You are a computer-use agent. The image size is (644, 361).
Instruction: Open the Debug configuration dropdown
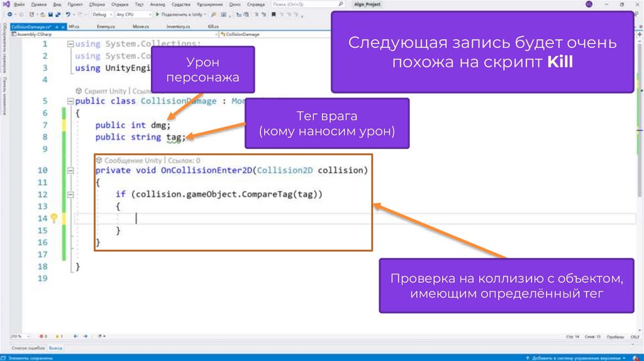click(x=103, y=14)
